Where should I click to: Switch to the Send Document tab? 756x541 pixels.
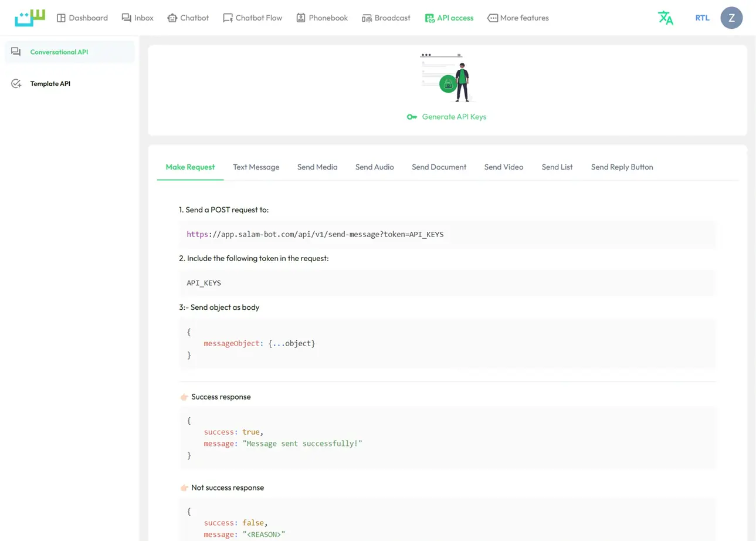(x=439, y=167)
